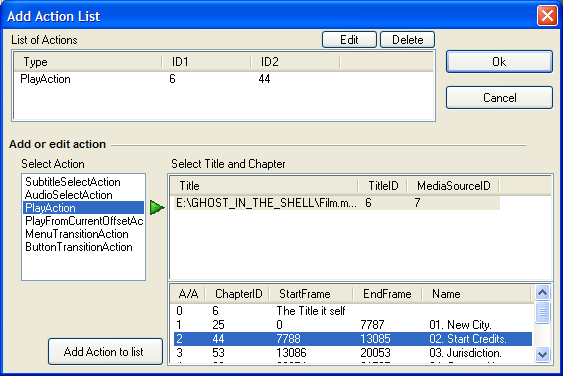The image size is (563, 376).
Task: Select chapter '03. Jurisdiction.' row
Action: coord(353,353)
